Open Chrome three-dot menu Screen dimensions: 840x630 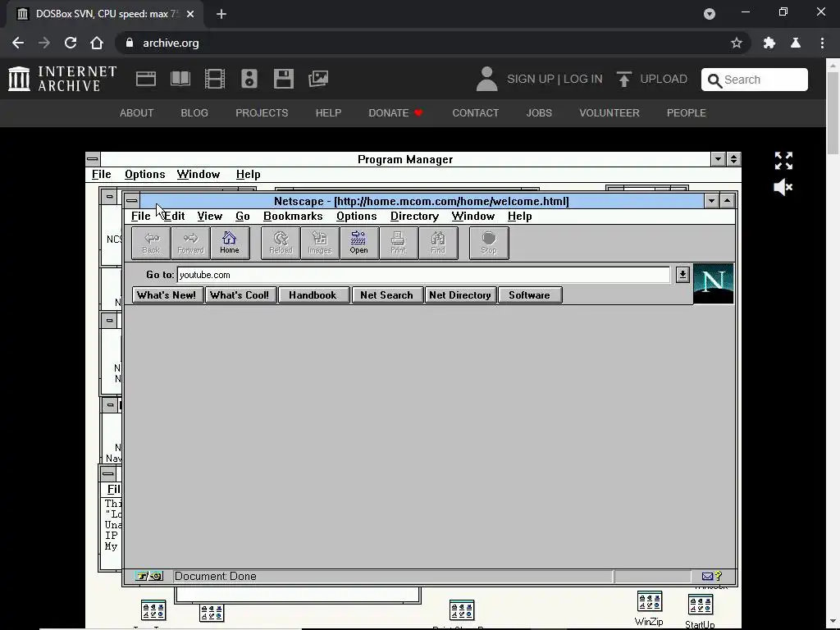tap(822, 43)
